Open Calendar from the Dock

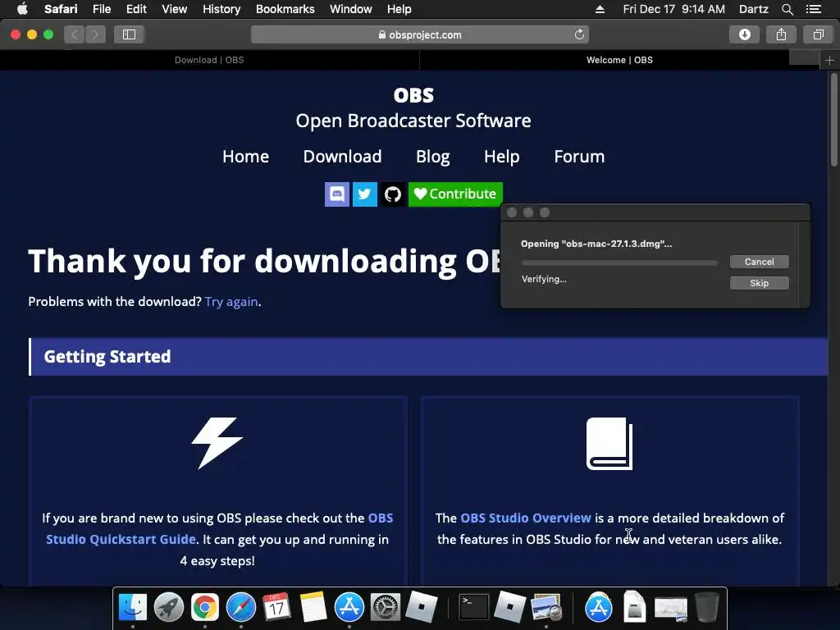coord(276,608)
